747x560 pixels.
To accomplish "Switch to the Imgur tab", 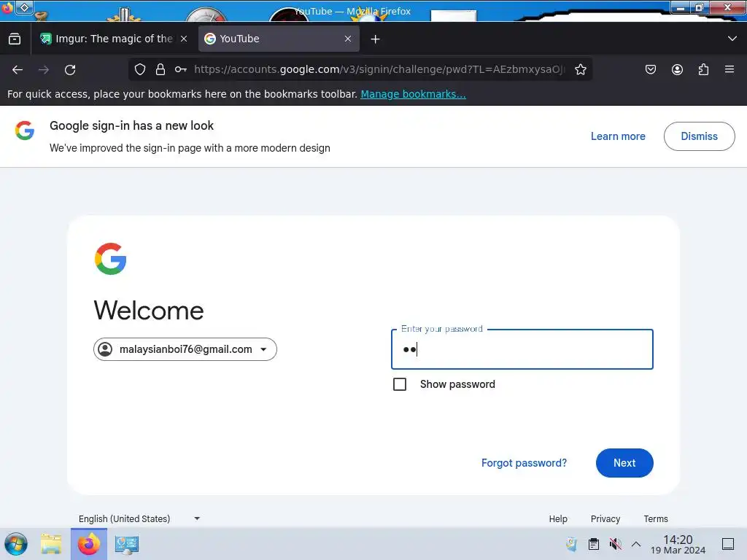I will tap(114, 39).
